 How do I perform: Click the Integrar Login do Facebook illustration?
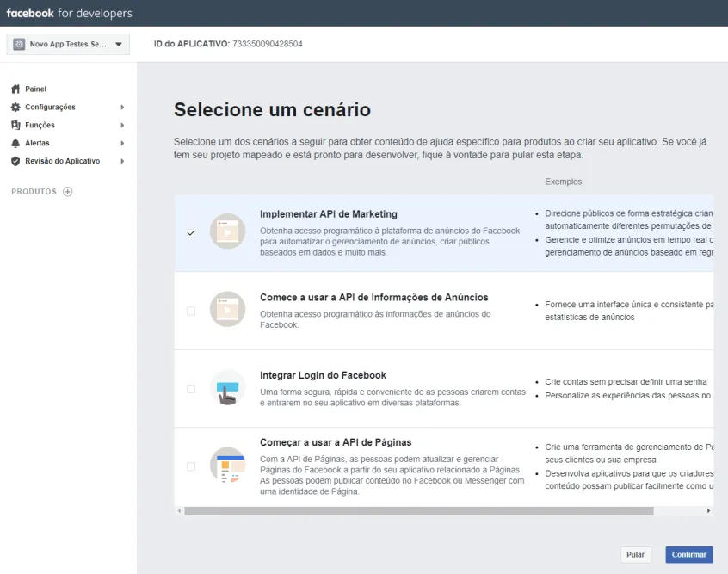click(227, 388)
